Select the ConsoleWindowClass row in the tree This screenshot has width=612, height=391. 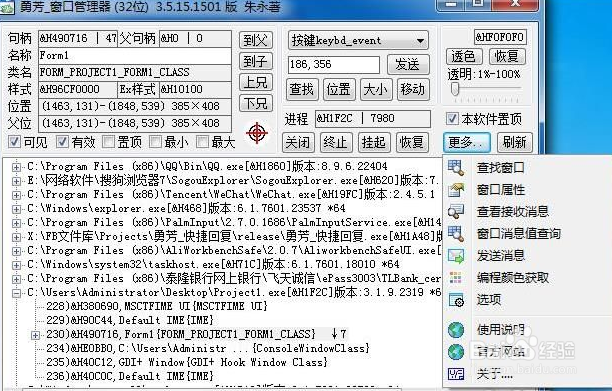(x=208, y=348)
